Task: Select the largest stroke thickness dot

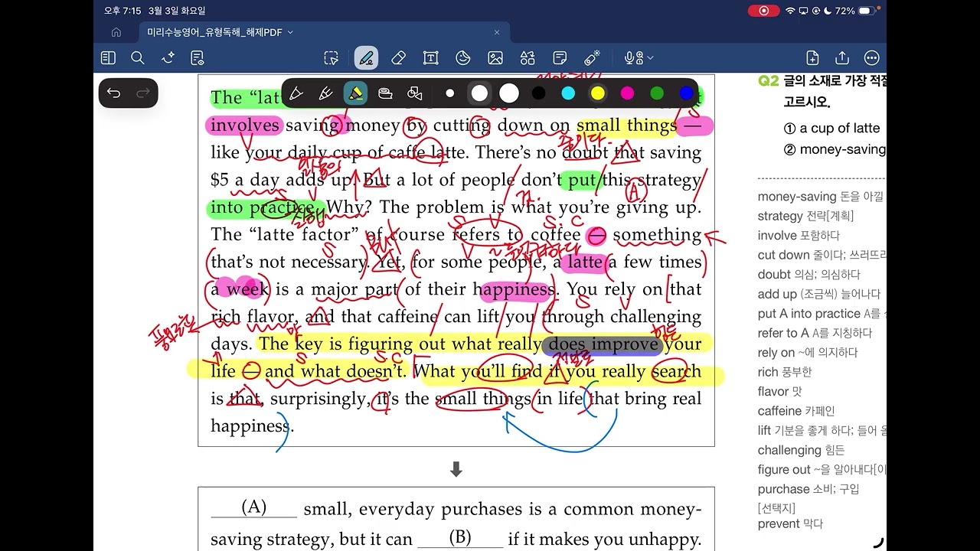Action: coord(509,93)
